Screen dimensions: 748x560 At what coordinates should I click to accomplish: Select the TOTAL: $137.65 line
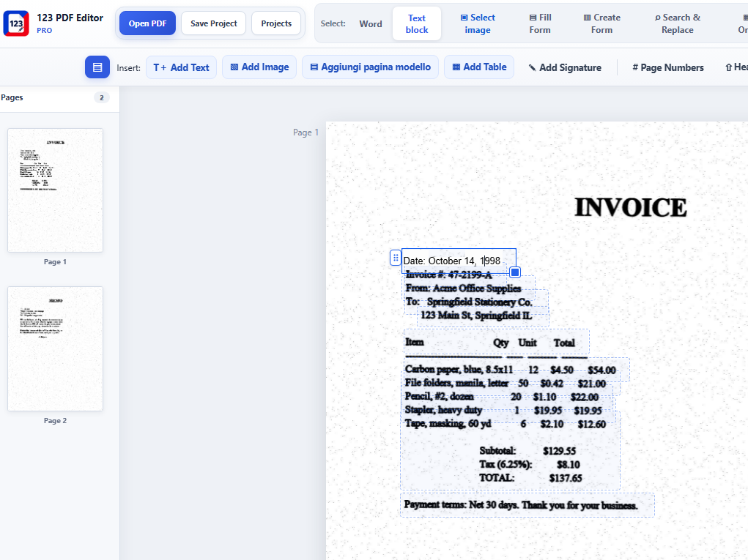point(530,478)
